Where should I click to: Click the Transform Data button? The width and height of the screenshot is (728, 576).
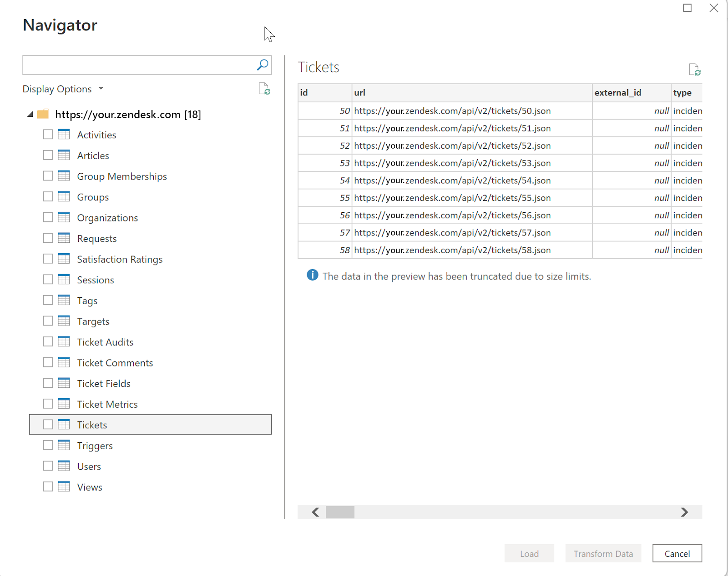pos(603,553)
